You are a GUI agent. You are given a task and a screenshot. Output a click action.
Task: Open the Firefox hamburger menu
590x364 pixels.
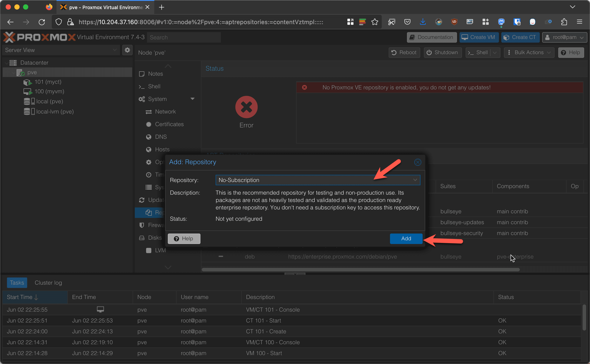click(579, 22)
